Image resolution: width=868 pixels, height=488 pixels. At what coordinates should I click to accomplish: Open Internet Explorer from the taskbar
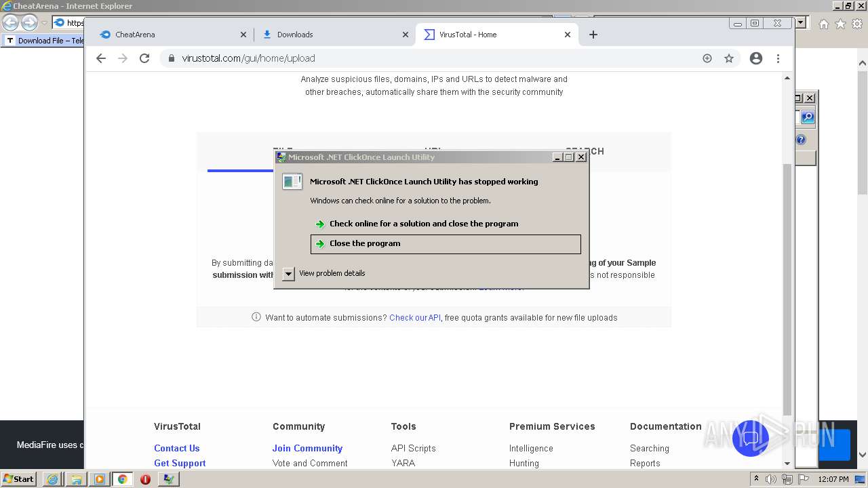[x=53, y=479]
